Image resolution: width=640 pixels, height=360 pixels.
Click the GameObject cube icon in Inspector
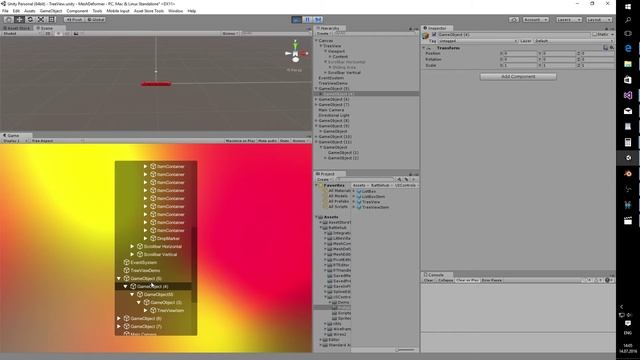pos(426,36)
